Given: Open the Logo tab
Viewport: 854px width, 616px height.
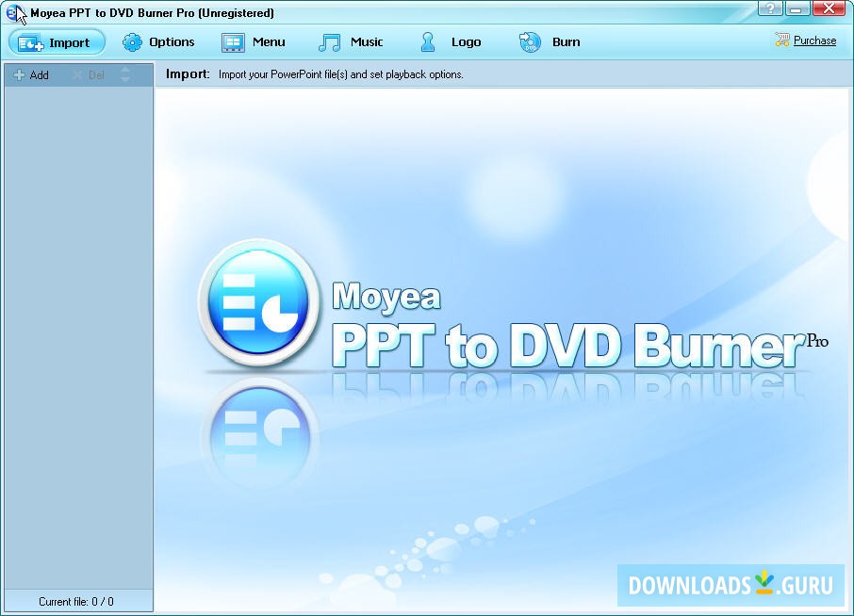Looking at the screenshot, I should point(451,41).
